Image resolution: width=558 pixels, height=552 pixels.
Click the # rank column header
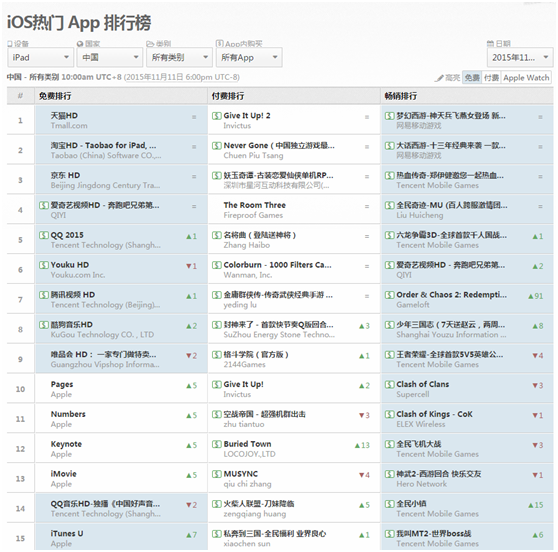[x=20, y=96]
